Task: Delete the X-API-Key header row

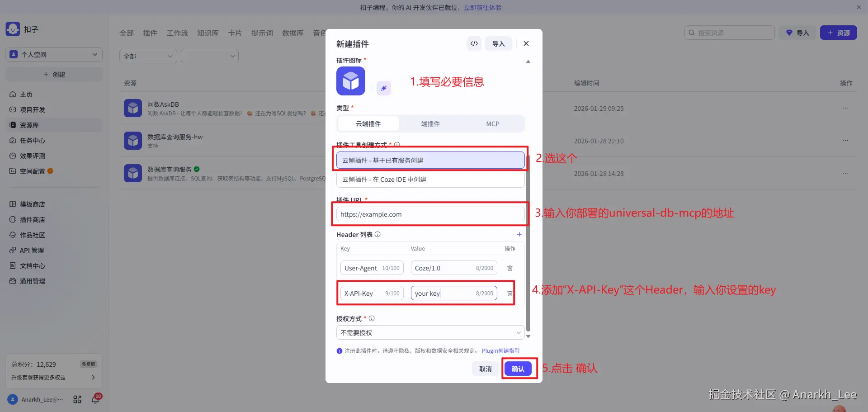Action: pos(510,294)
